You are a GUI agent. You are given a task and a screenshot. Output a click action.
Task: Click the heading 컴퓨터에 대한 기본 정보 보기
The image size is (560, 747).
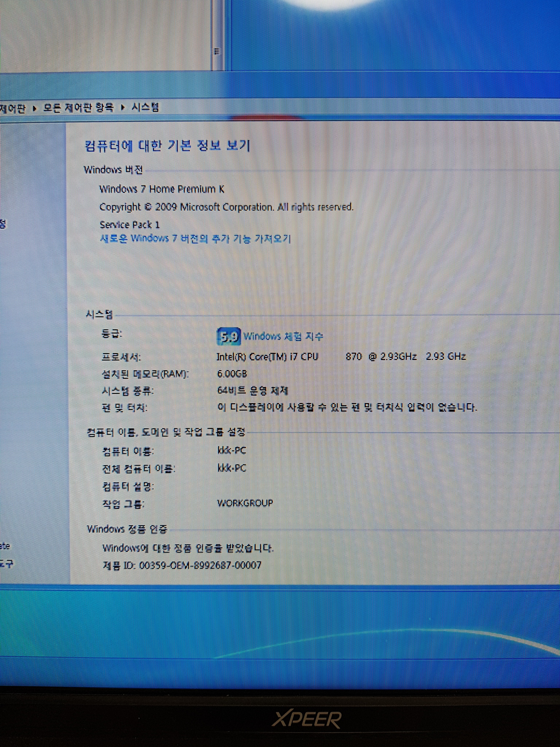167,146
